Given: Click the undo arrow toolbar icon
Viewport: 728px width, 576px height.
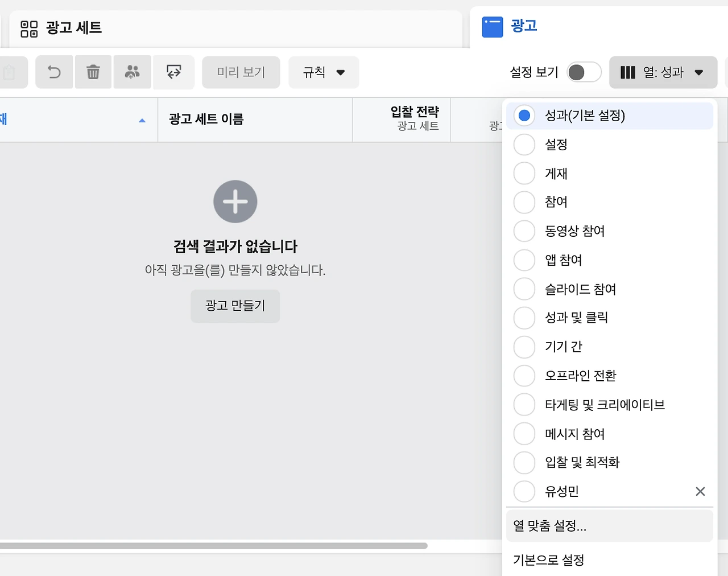Looking at the screenshot, I should tap(54, 72).
